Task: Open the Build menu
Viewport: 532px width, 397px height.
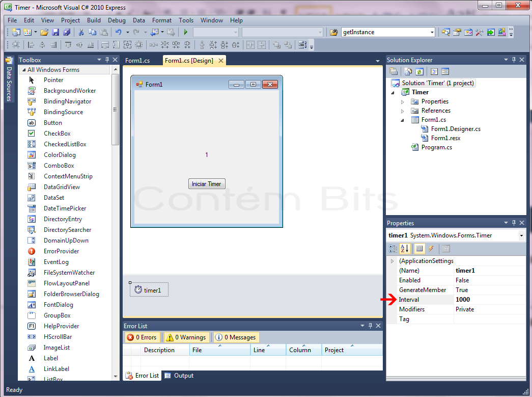Action: point(94,20)
